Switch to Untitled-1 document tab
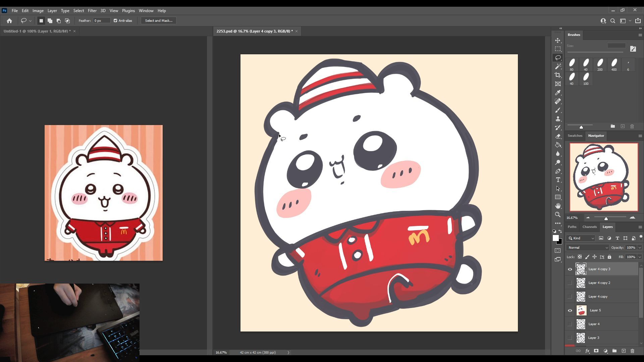Screen dimensions: 644x362 tap(37, 31)
